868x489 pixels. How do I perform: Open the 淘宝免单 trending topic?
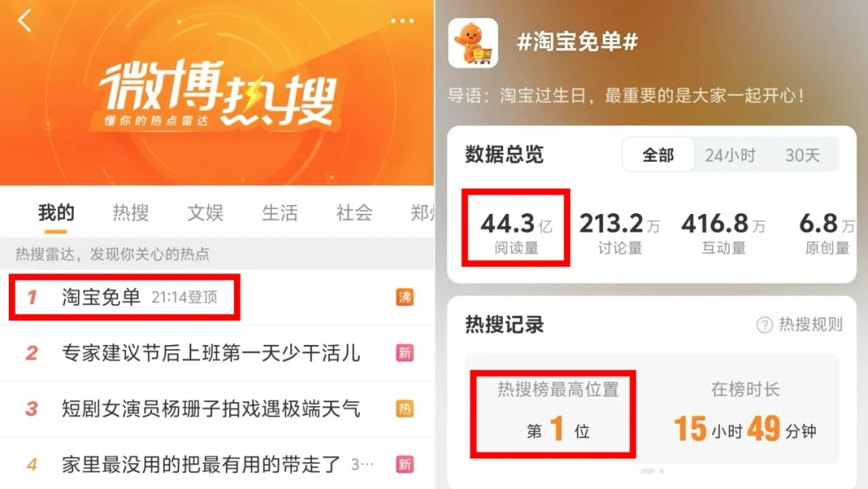[217, 298]
